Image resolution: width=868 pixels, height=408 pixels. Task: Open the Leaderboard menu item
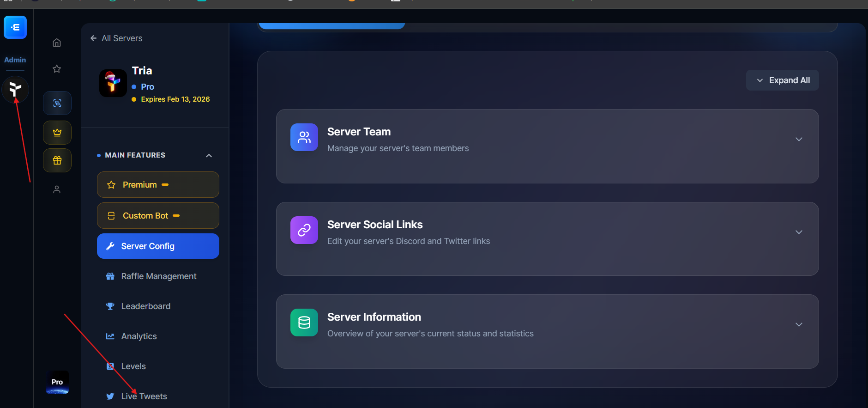tap(145, 306)
